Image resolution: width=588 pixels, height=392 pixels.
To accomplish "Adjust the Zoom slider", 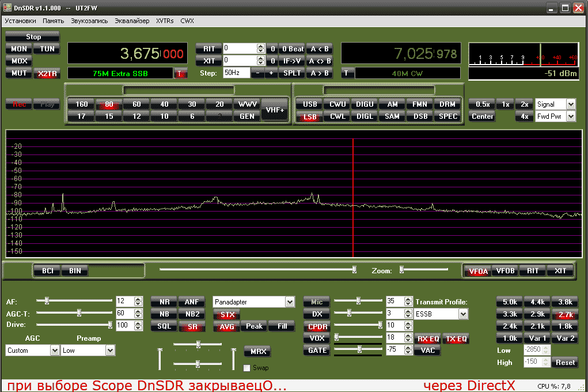I will tap(402, 269).
